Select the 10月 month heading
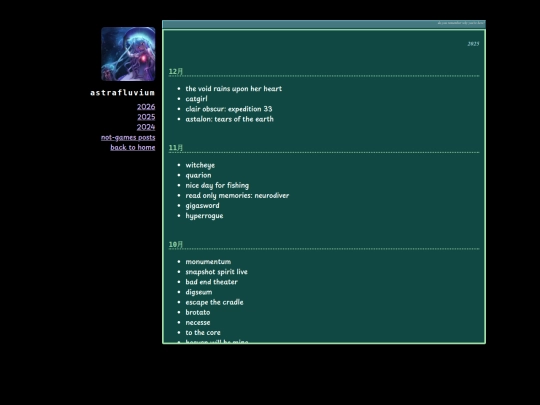Image resolution: width=540 pixels, height=405 pixels. click(x=176, y=245)
